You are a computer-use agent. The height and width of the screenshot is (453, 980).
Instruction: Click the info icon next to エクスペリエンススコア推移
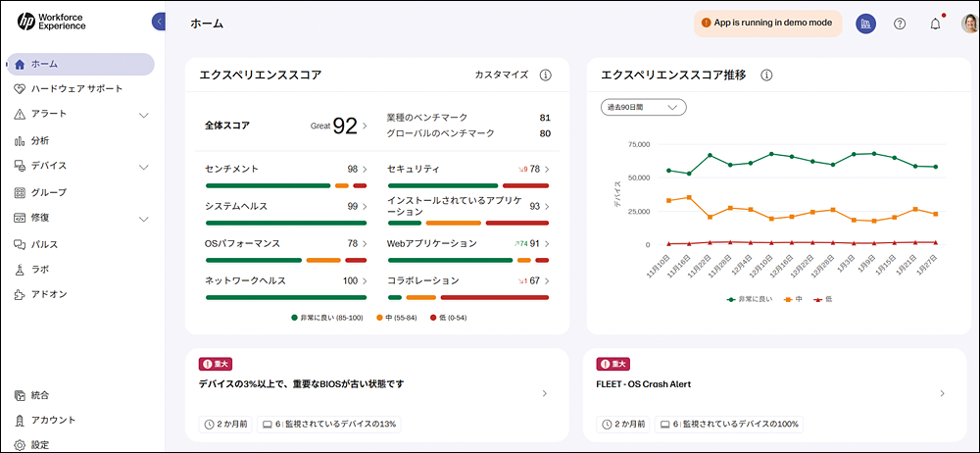tap(767, 75)
